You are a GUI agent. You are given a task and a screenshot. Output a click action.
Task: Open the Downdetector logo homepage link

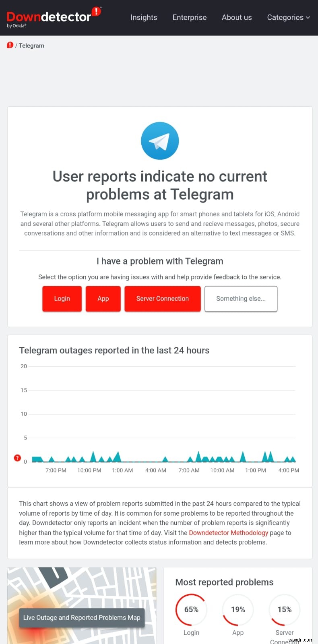pos(54,17)
